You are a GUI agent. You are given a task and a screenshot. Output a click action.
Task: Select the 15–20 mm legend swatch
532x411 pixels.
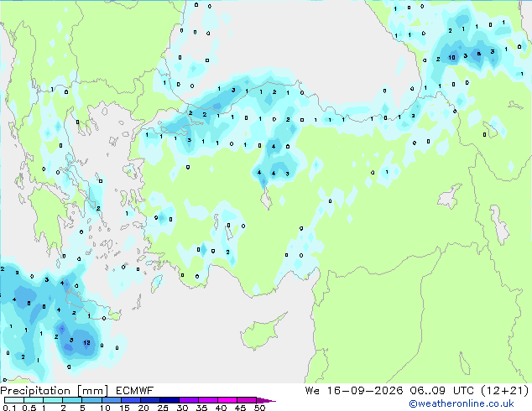(x=130, y=400)
